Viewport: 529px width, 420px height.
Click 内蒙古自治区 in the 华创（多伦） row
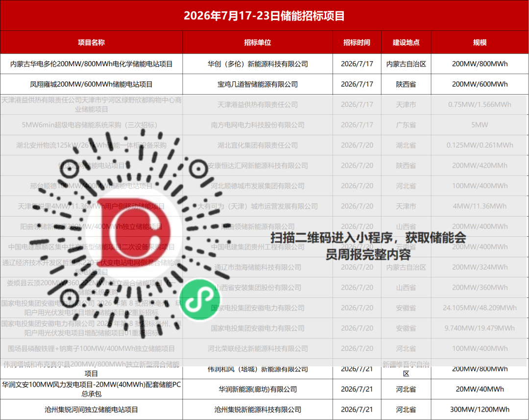(406, 64)
